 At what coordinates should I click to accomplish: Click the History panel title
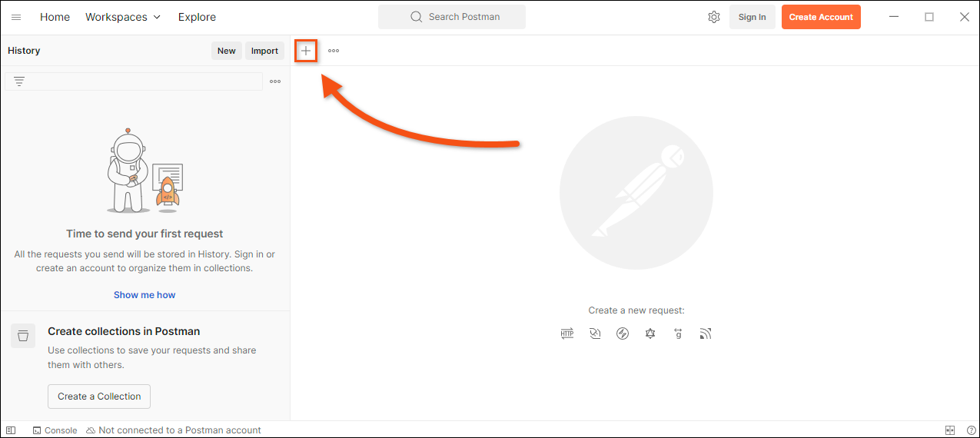tap(24, 51)
